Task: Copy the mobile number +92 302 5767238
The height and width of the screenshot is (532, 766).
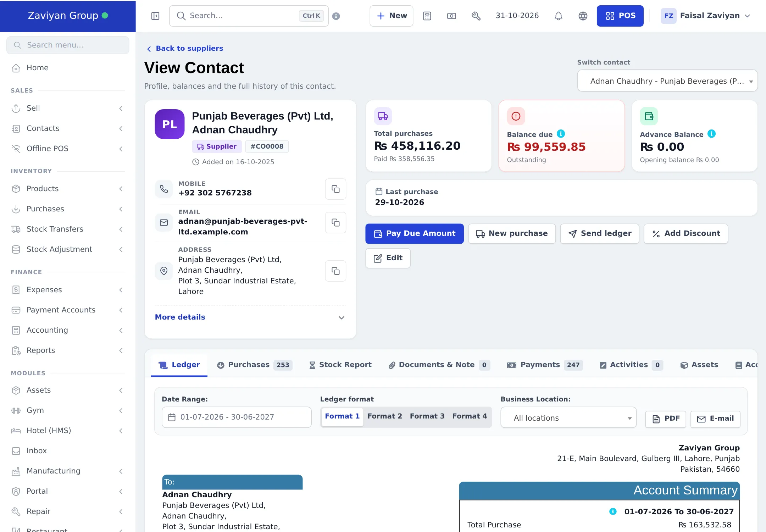Action: point(335,189)
